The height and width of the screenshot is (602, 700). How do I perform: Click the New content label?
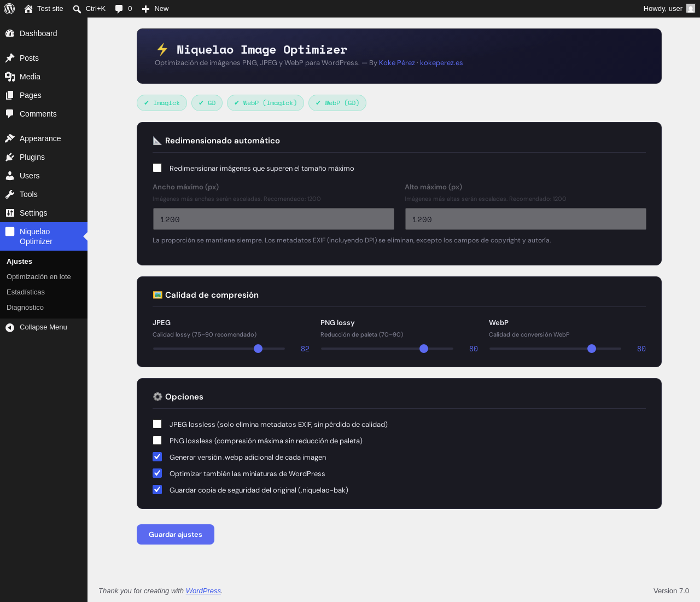[x=161, y=9]
